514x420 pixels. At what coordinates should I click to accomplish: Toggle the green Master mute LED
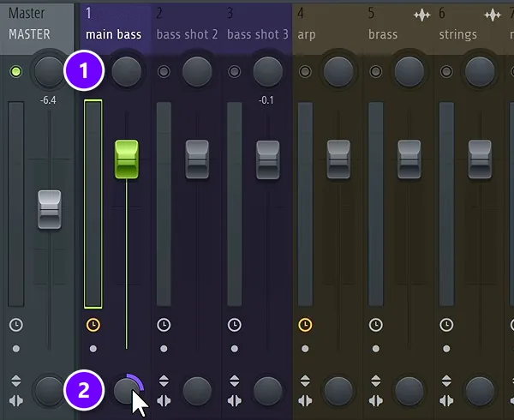tap(16, 71)
